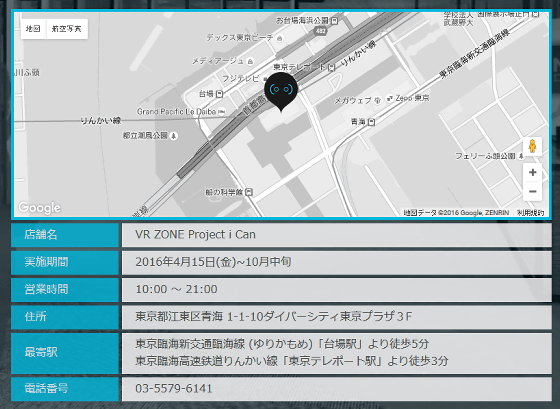The image size is (560, 409).
Task: Click the 東京テレポート station label
Action: [299, 67]
